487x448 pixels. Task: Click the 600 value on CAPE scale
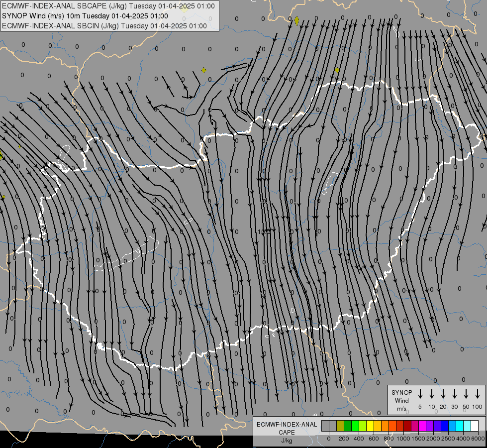pyautogui.click(x=374, y=439)
